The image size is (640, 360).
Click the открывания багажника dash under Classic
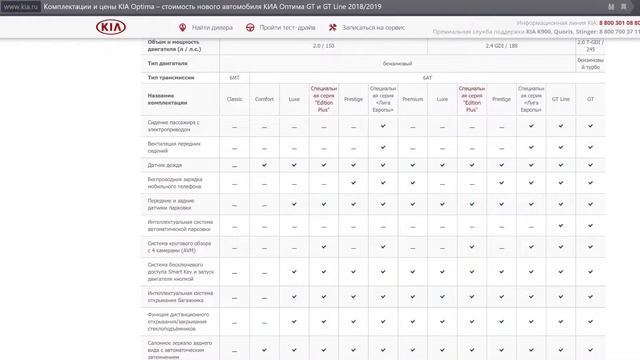[x=234, y=298]
